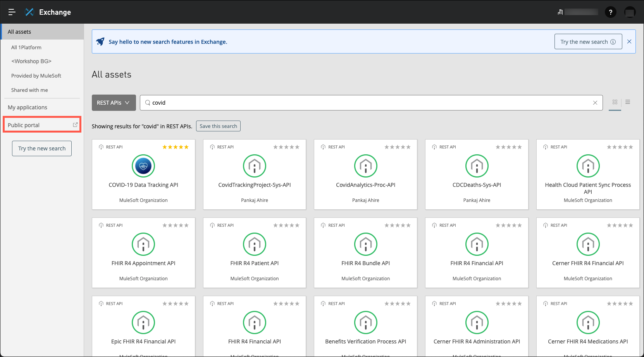
Task: Select the <Workshop BG> sidebar item
Action: 31,61
